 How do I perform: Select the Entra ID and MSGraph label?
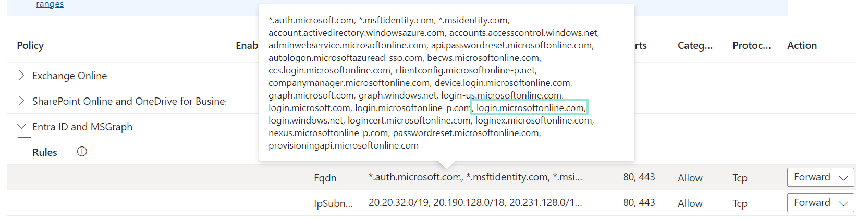click(82, 127)
